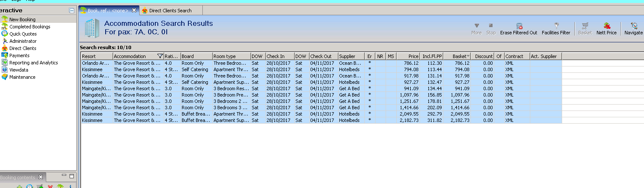The image size is (644, 188).
Task: Click the Payments icon in the sidebar
Action: coord(5,55)
